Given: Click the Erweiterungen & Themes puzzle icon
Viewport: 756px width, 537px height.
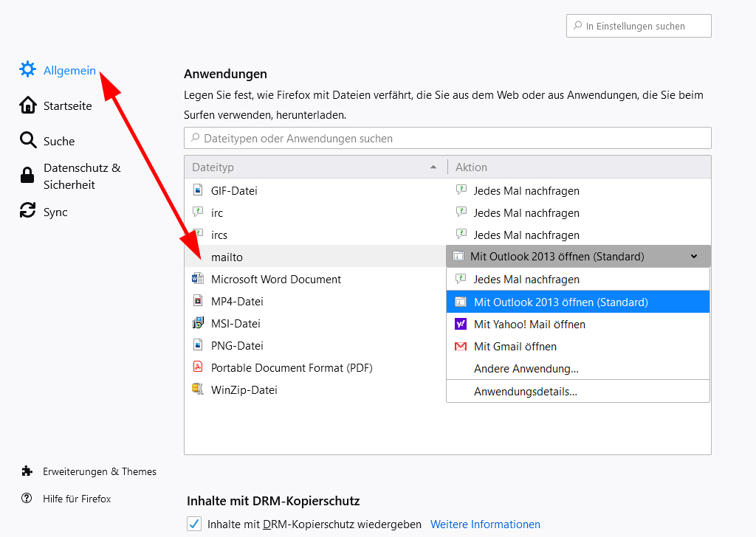Looking at the screenshot, I should click(x=27, y=471).
